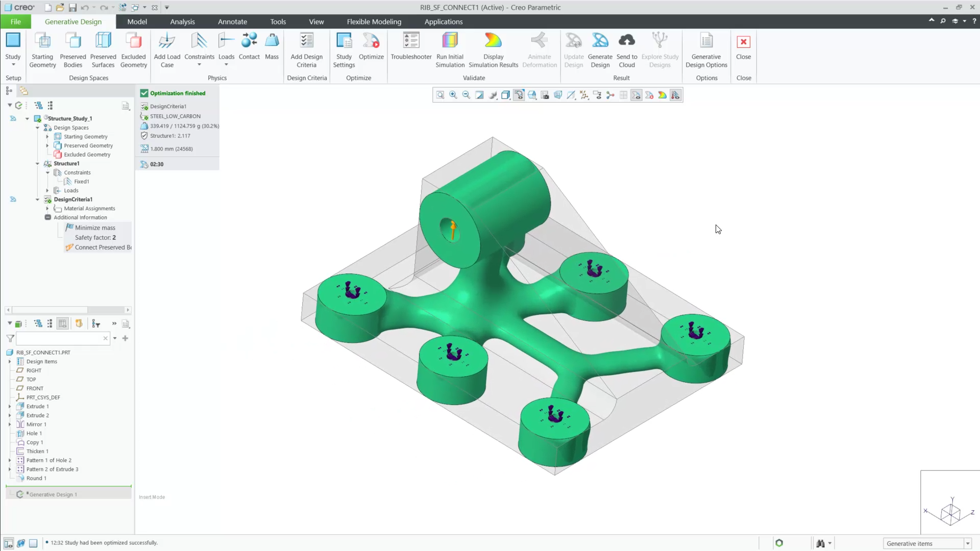
Task: Select Minimize mass goal
Action: pos(95,228)
